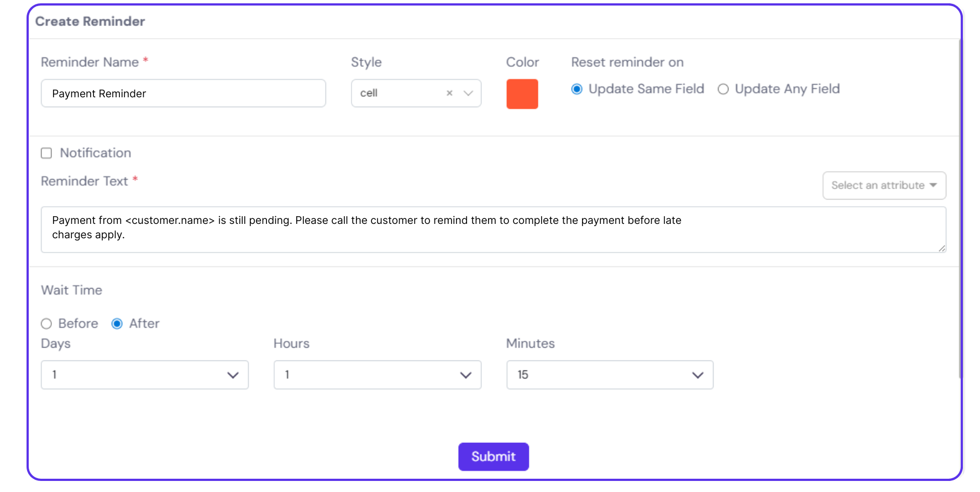The image size is (980, 492).
Task: Grab the reminder text area resize handle
Action: [941, 248]
